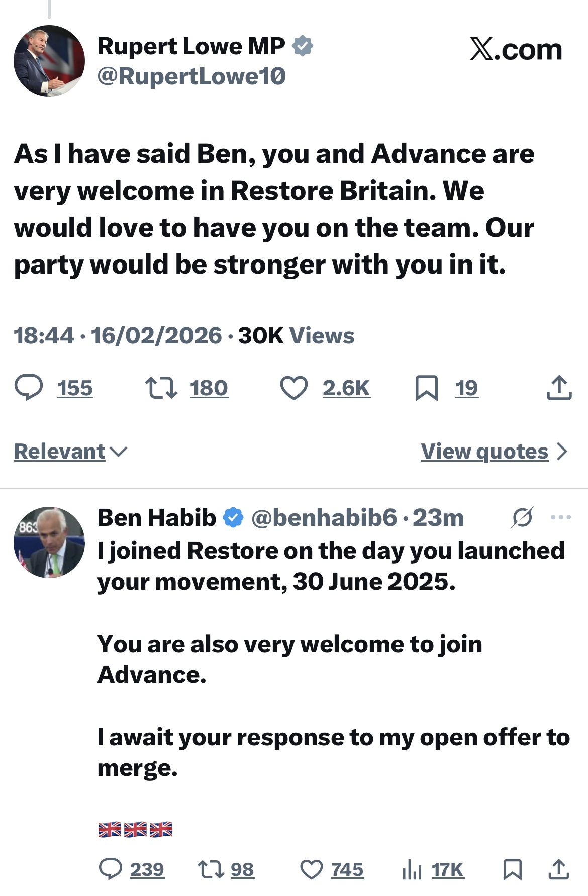Repost Ben Habib's reply

pos(211,869)
